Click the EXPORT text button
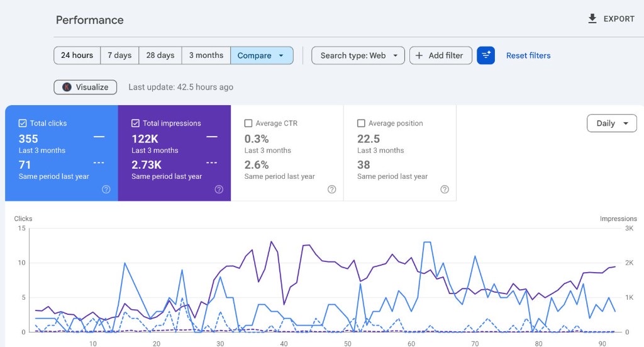The height and width of the screenshot is (347, 644). pos(619,19)
